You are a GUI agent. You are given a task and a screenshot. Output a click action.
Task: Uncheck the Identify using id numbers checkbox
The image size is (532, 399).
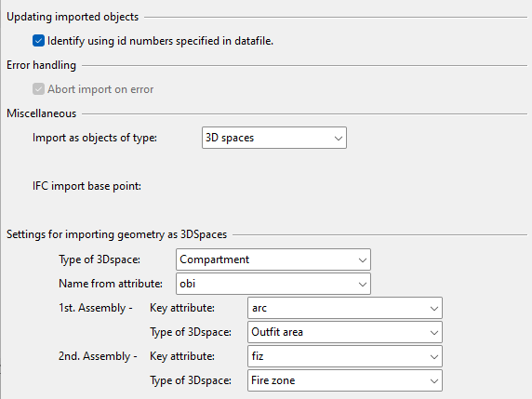click(38, 41)
